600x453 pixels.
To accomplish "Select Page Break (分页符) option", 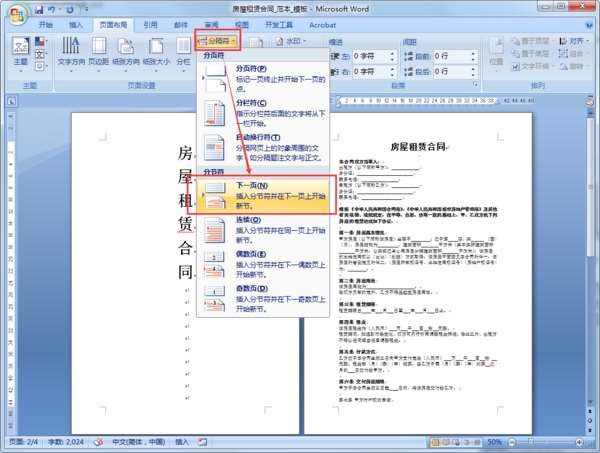I will (x=263, y=78).
